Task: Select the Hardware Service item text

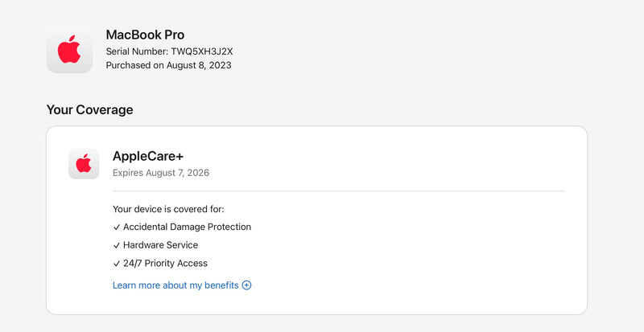Action: coord(160,245)
